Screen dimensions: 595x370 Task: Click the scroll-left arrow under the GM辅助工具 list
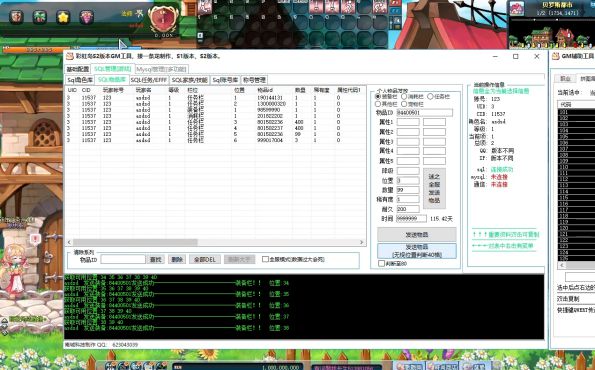click(562, 265)
